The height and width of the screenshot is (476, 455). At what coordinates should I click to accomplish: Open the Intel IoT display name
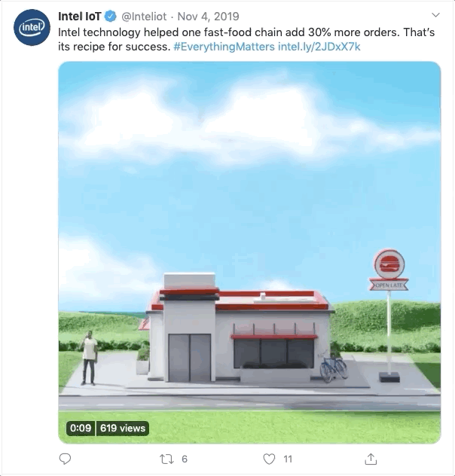pyautogui.click(x=80, y=17)
